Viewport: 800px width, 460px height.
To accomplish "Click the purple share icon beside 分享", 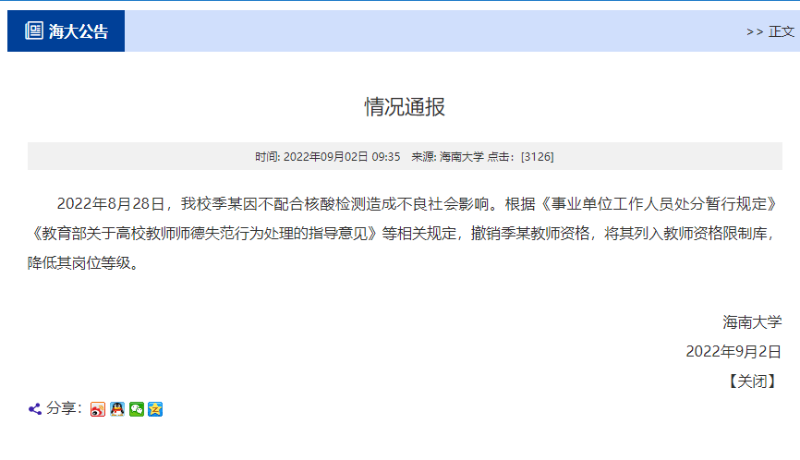I will pos(35,409).
